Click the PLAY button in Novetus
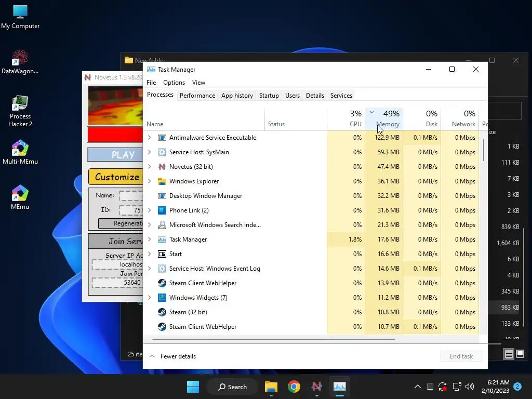 pyautogui.click(x=115, y=155)
